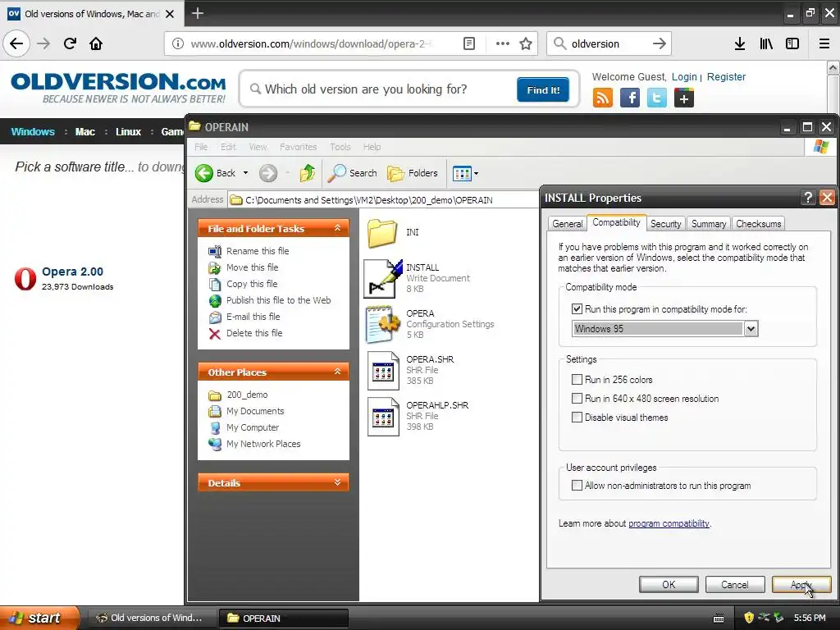Viewport: 840px width, 630px height.
Task: Open the Login link
Action: tap(684, 76)
